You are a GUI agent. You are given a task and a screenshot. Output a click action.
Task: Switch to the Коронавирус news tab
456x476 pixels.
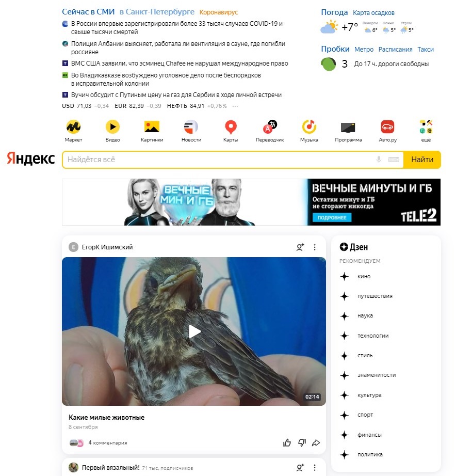pos(218,12)
